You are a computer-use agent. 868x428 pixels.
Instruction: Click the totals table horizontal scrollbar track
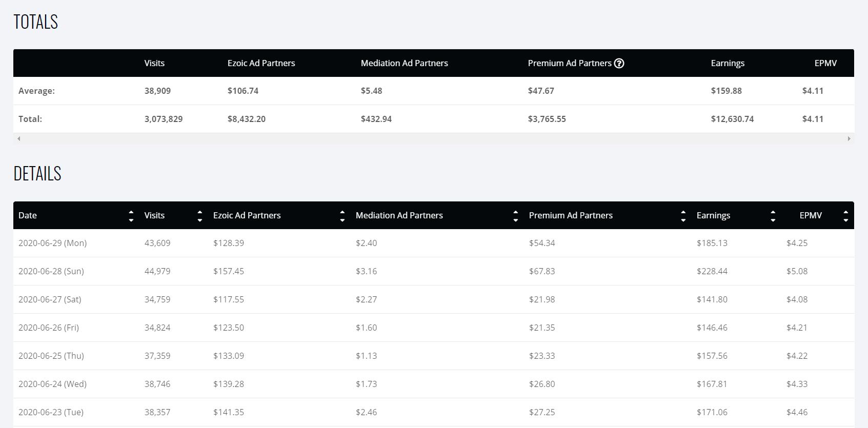tap(433, 138)
